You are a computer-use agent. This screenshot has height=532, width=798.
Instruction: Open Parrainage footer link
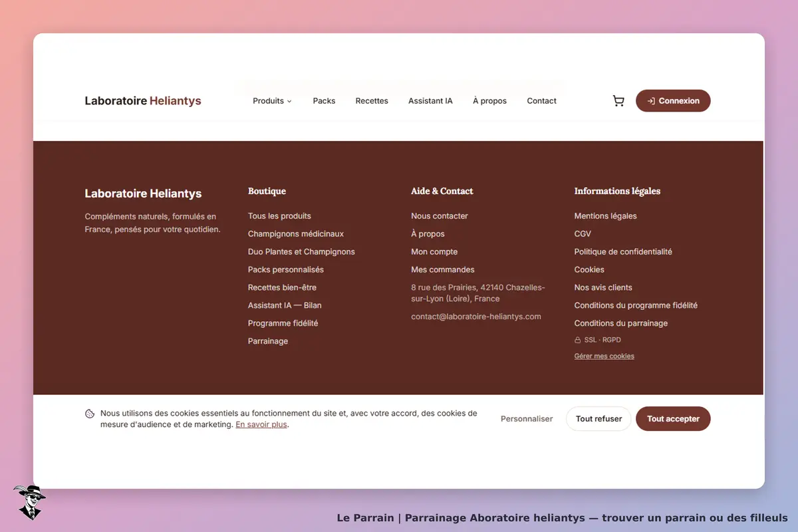(x=268, y=341)
